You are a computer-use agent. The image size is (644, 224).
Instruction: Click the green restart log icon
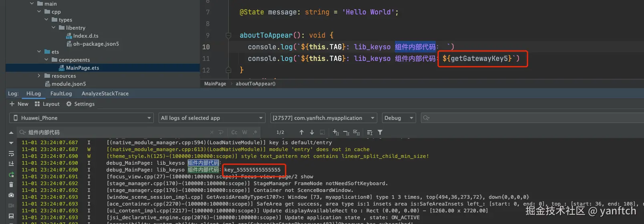coord(11,174)
